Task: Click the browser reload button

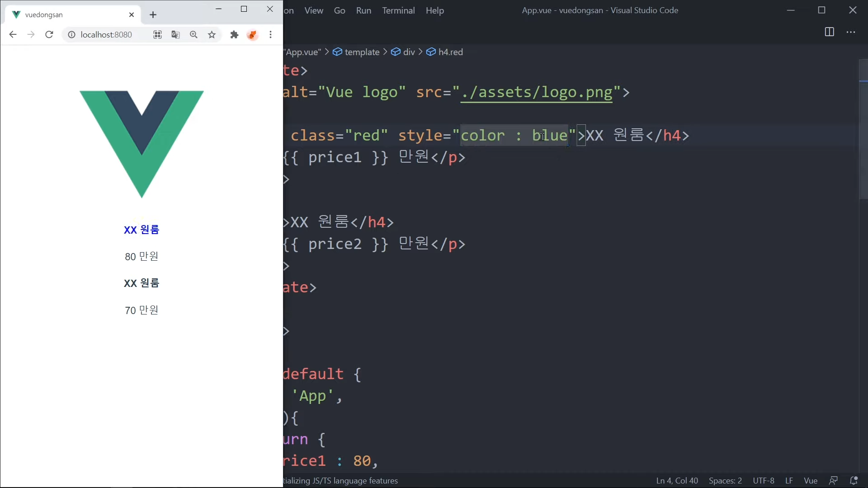Action: (x=49, y=35)
